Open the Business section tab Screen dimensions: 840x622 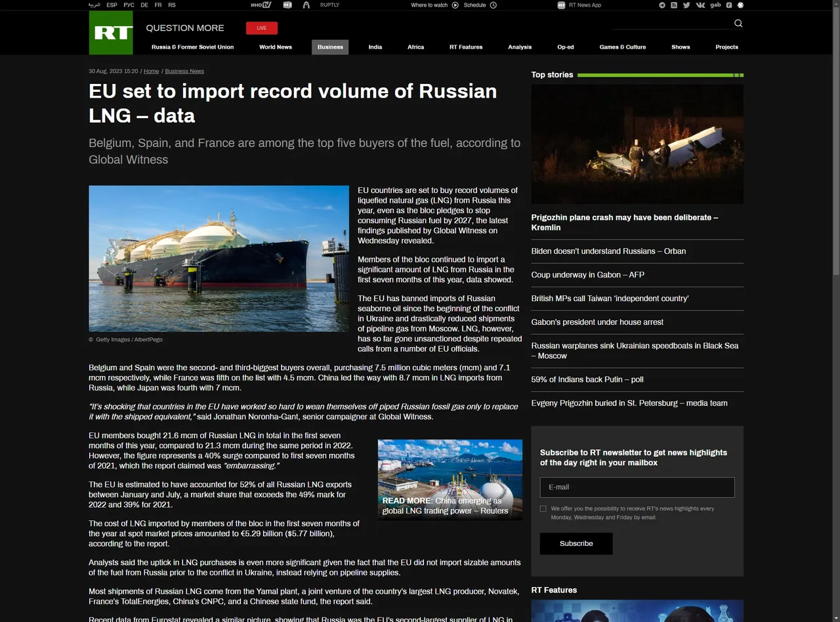coord(330,47)
